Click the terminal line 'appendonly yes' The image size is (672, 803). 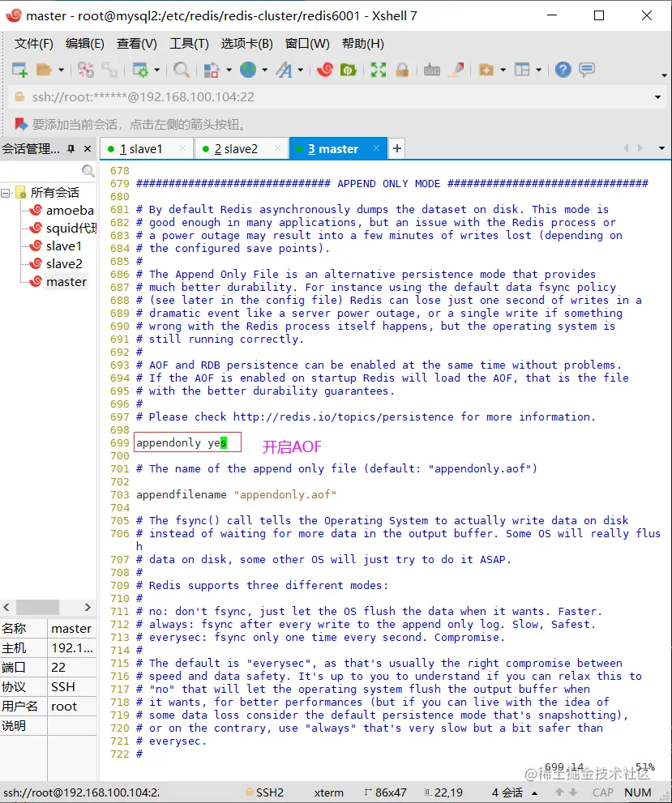tap(182, 443)
